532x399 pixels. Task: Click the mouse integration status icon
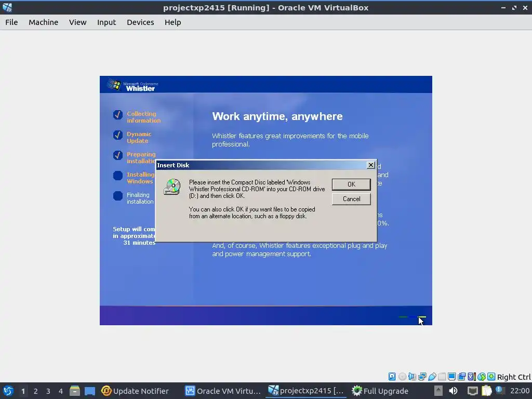point(482,377)
